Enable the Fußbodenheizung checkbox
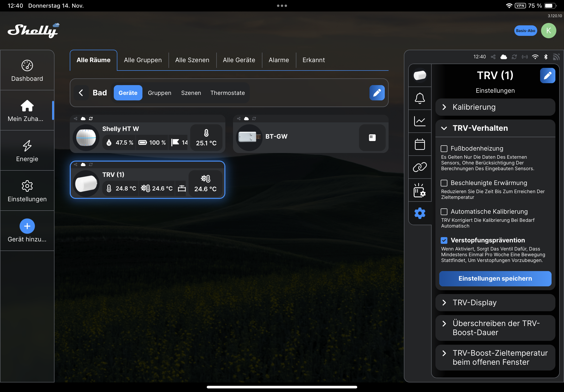The width and height of the screenshot is (564, 392). point(444,149)
